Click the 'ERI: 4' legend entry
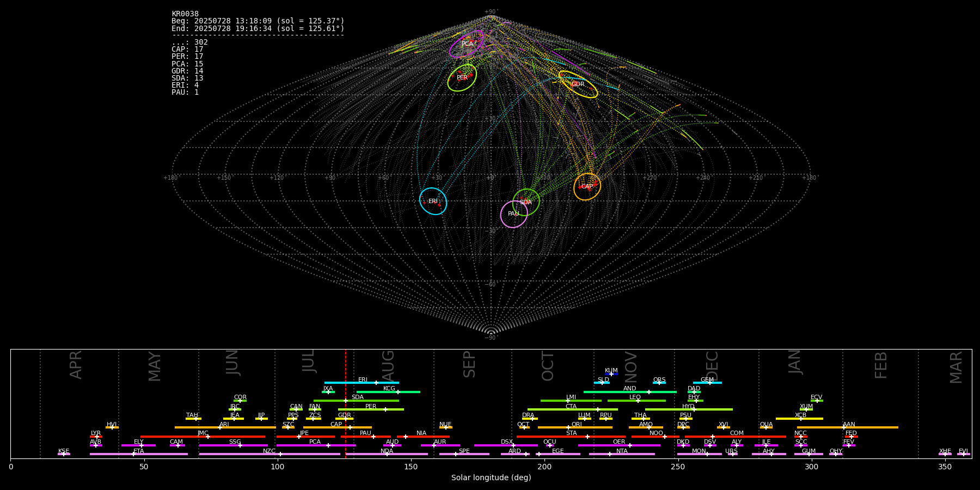Screen dimensions: 980x490 [x=185, y=85]
